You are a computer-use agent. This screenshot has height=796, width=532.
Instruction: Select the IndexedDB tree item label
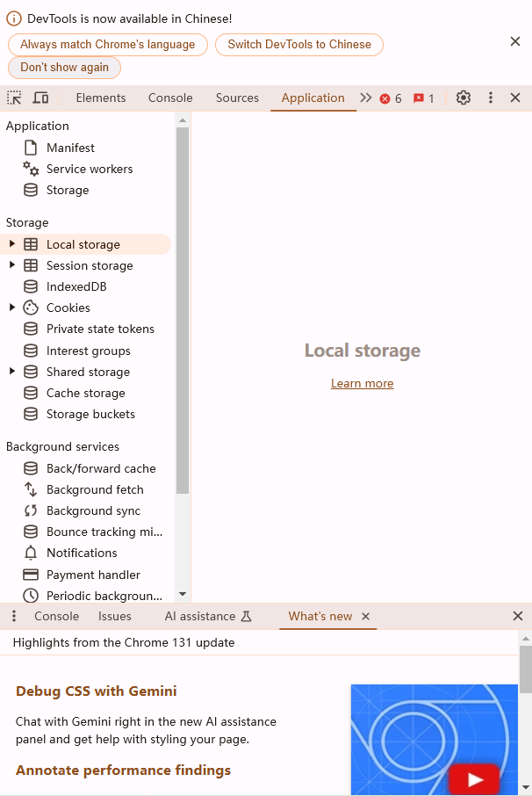[x=76, y=286]
